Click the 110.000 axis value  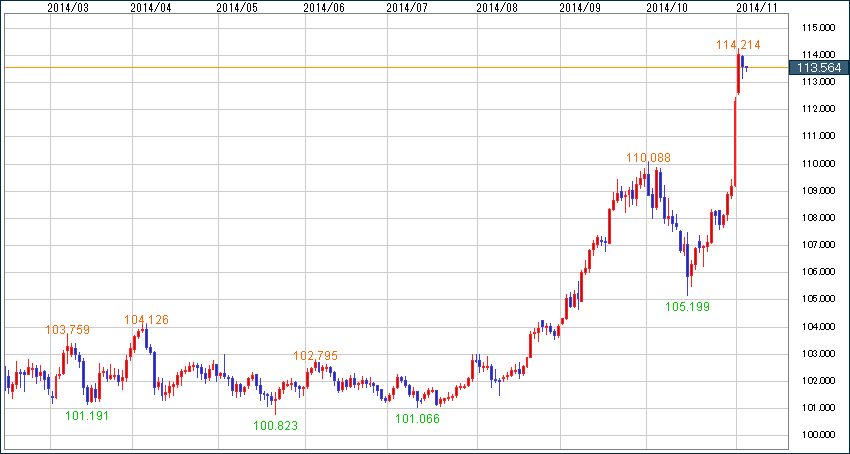pyautogui.click(x=819, y=164)
